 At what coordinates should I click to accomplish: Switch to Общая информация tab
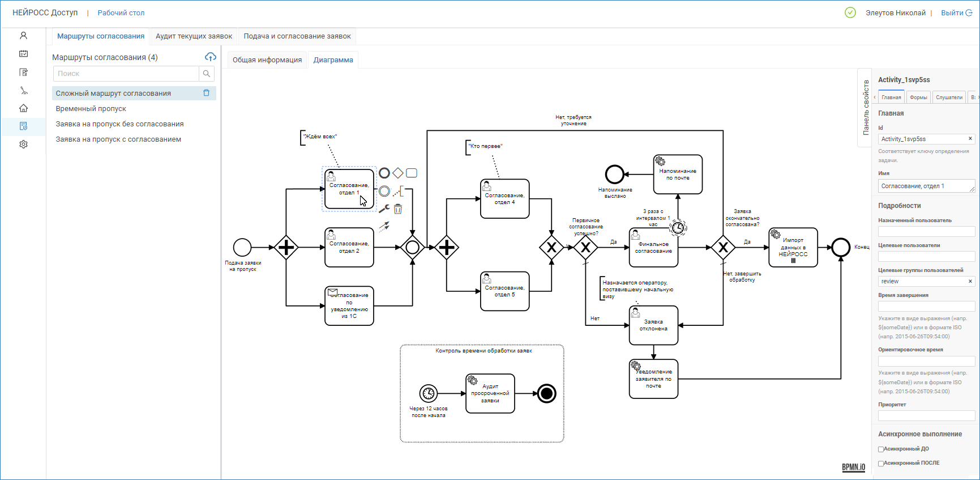267,60
